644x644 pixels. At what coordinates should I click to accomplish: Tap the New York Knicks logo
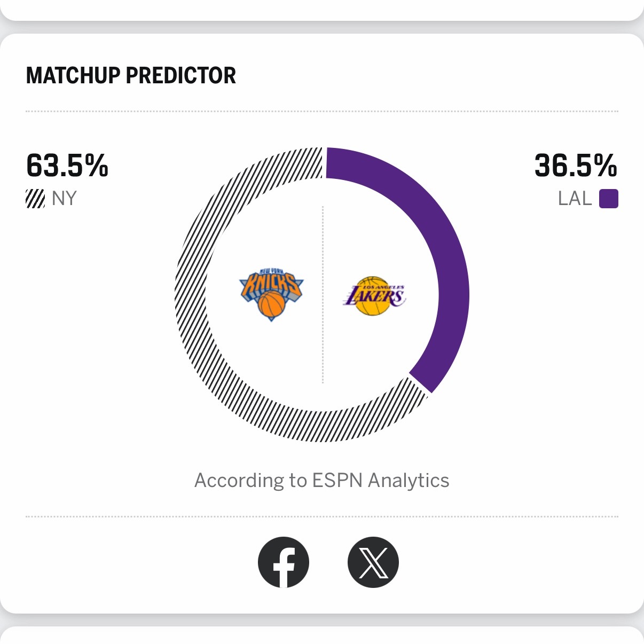click(271, 294)
